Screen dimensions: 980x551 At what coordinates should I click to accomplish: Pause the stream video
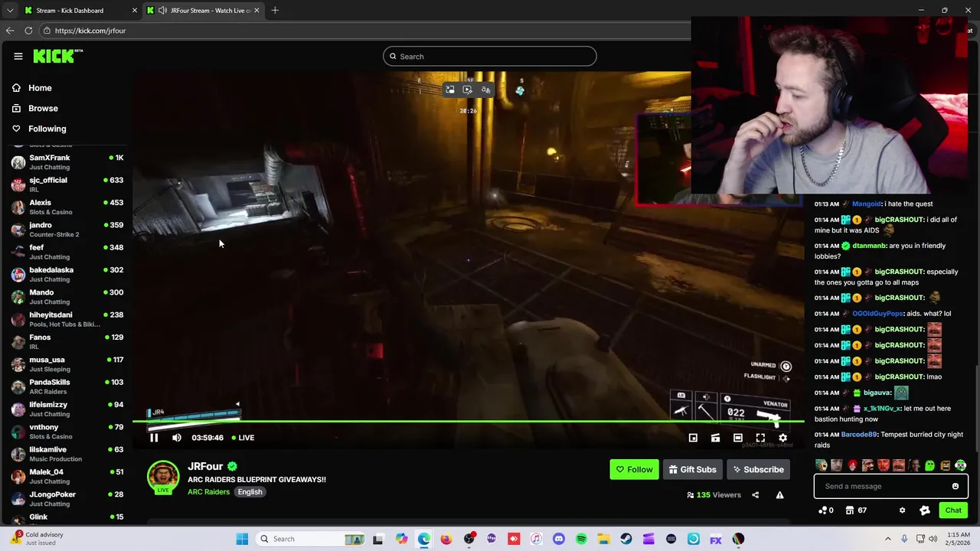tap(154, 438)
